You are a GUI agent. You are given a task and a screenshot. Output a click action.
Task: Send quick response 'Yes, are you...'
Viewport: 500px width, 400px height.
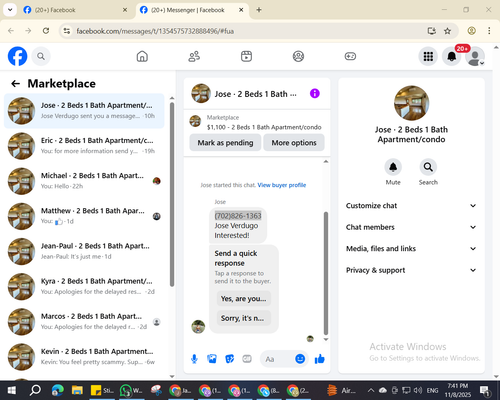pos(244,298)
